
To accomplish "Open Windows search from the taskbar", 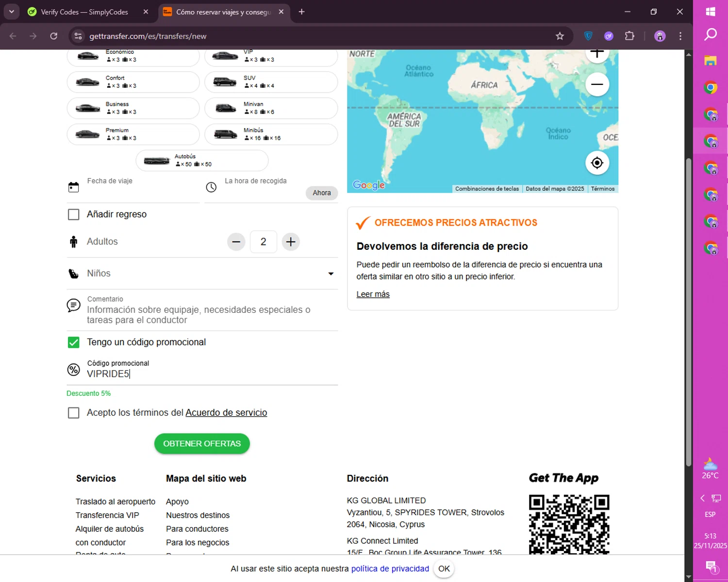I will point(711,34).
